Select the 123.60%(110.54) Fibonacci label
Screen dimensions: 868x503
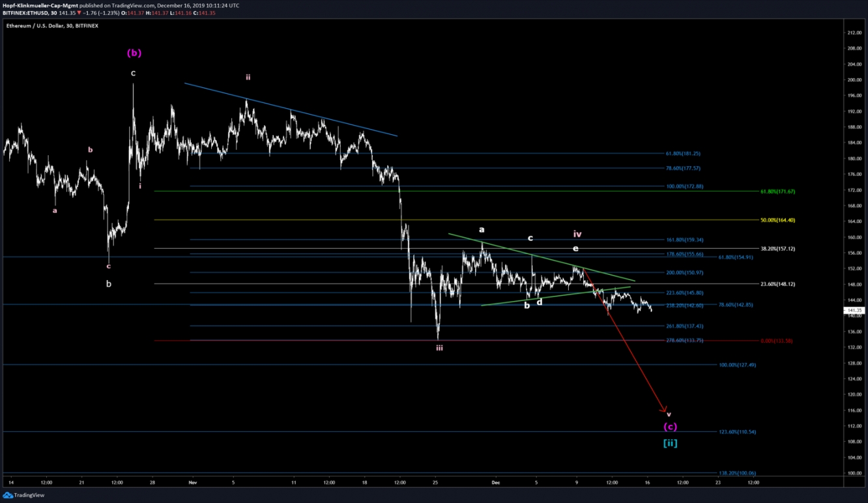737,432
